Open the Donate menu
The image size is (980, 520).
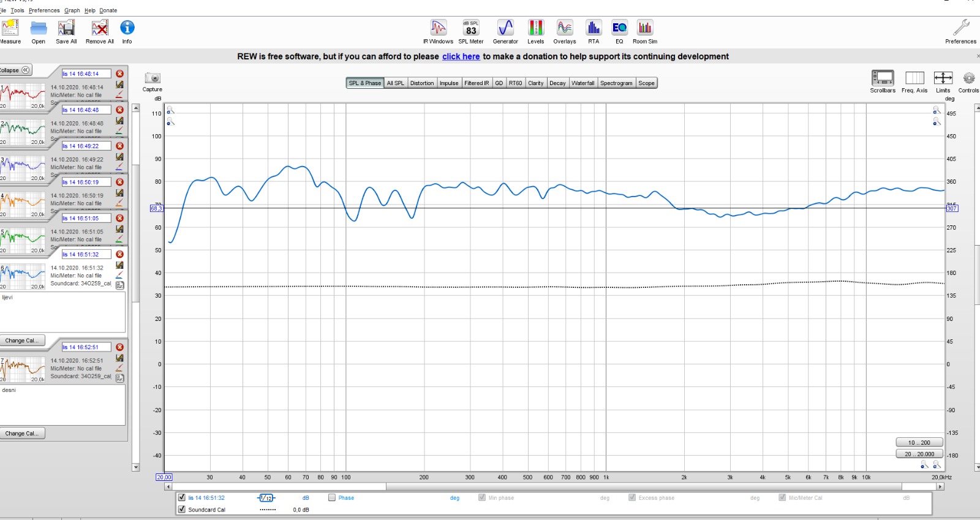click(x=108, y=10)
